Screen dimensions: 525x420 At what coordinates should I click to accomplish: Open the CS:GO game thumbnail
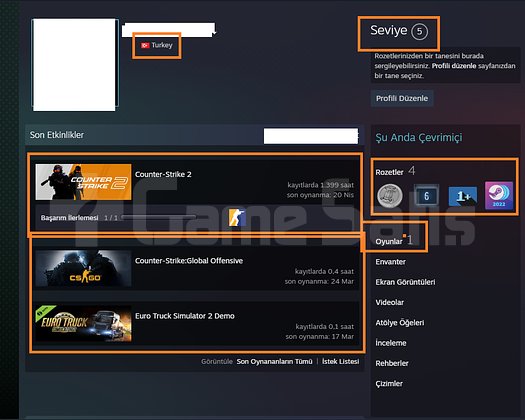[83, 268]
